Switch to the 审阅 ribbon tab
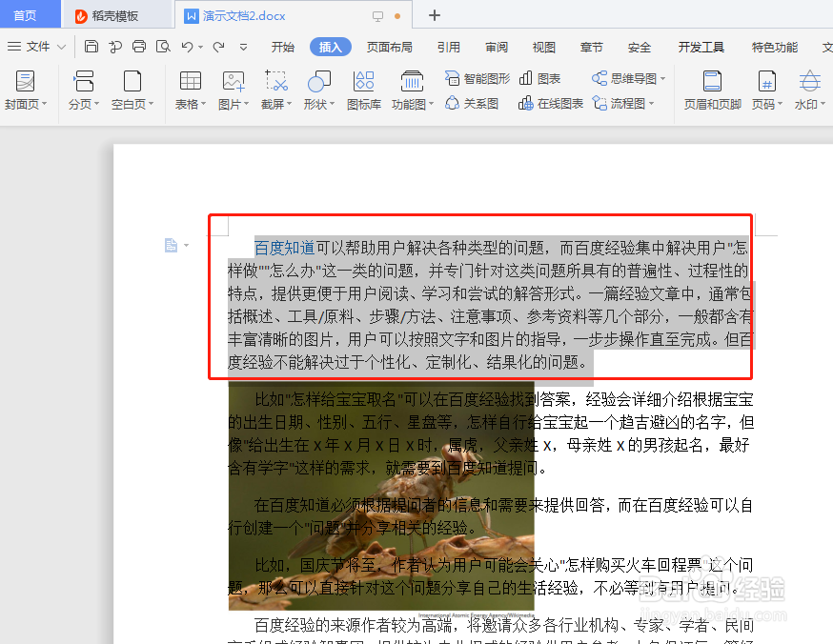The image size is (833, 644). pyautogui.click(x=497, y=48)
